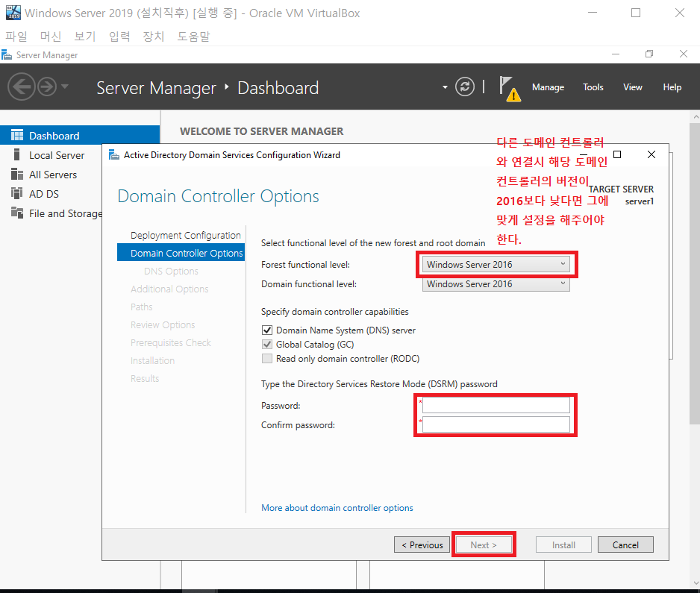Click the Server Manager vertical scrollbar
This screenshot has height=593, width=700.
[694, 274]
